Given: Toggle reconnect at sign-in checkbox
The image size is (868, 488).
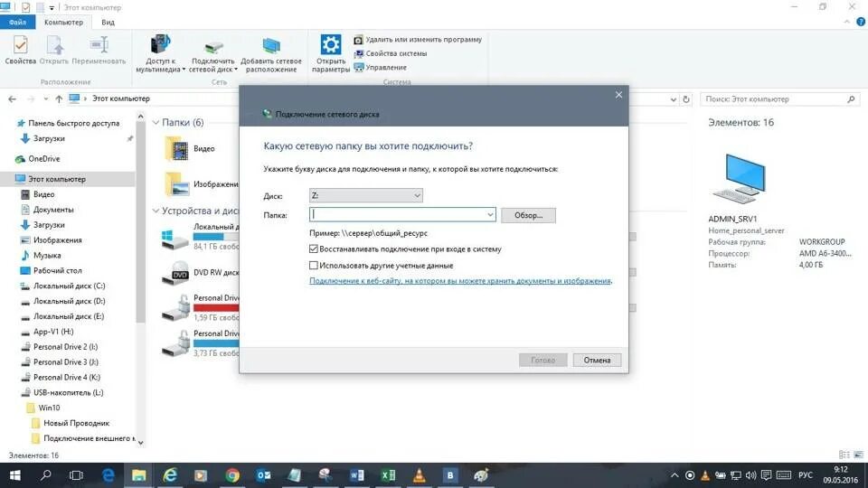Looking at the screenshot, I should (314, 249).
